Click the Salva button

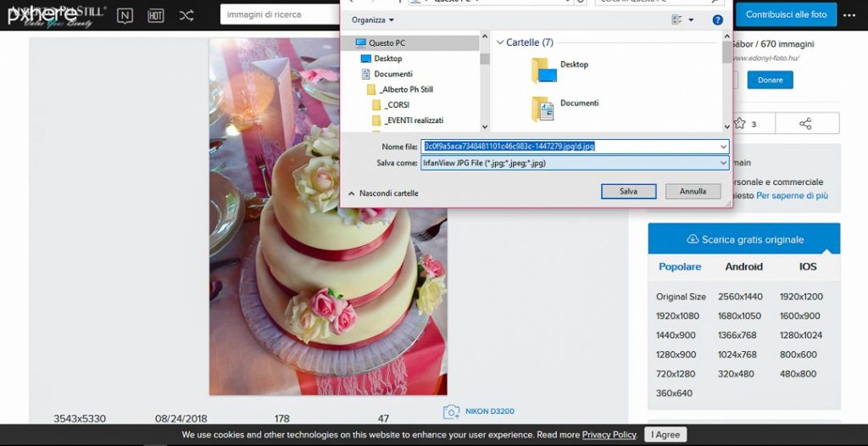click(x=628, y=191)
